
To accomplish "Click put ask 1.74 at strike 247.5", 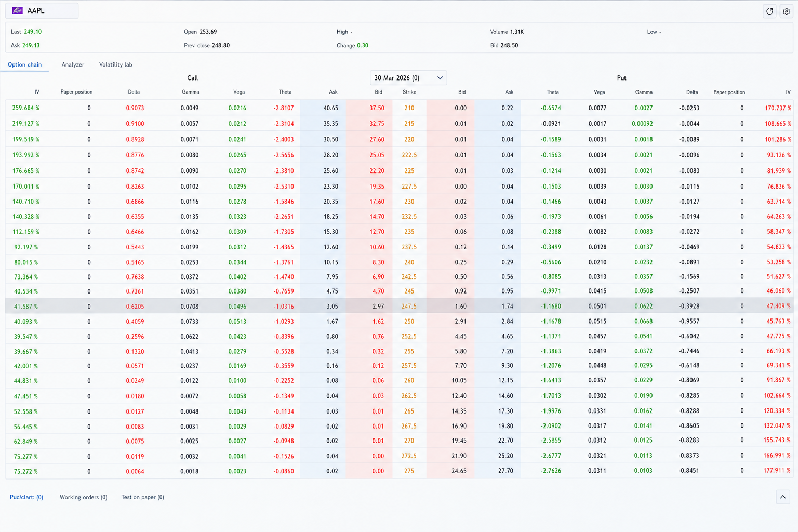I will point(508,307).
